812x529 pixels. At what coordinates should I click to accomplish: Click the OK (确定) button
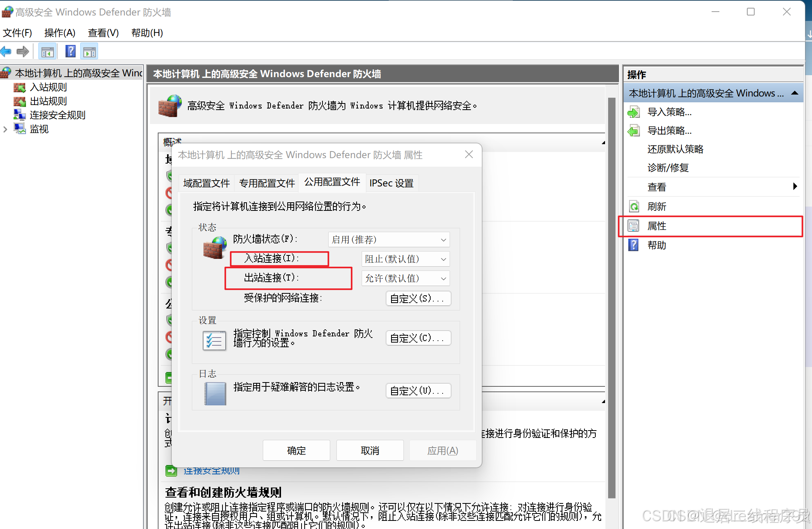(297, 450)
